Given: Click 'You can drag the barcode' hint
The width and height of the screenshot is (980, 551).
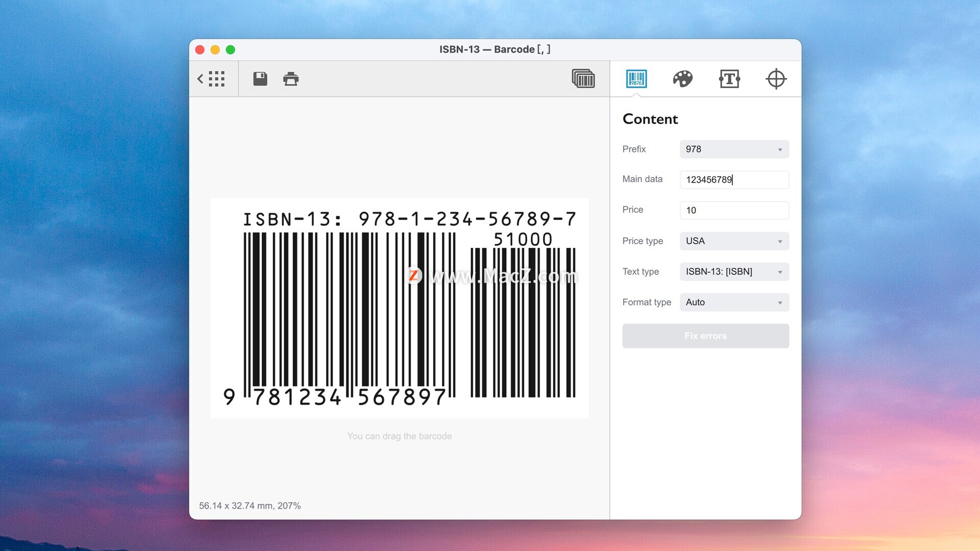Looking at the screenshot, I should coord(399,436).
